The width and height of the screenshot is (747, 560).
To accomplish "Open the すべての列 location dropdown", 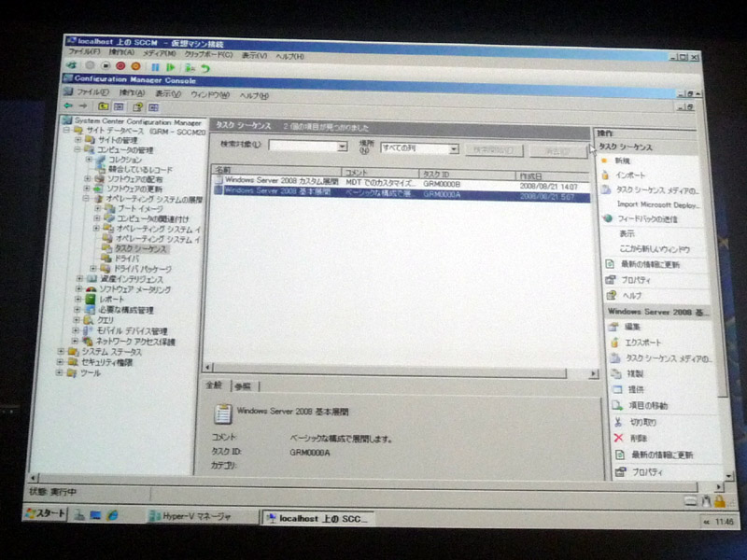I will (x=454, y=149).
